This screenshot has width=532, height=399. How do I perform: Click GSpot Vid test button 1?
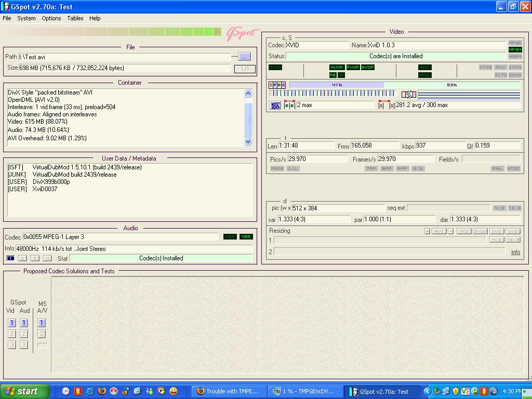pyautogui.click(x=12, y=323)
